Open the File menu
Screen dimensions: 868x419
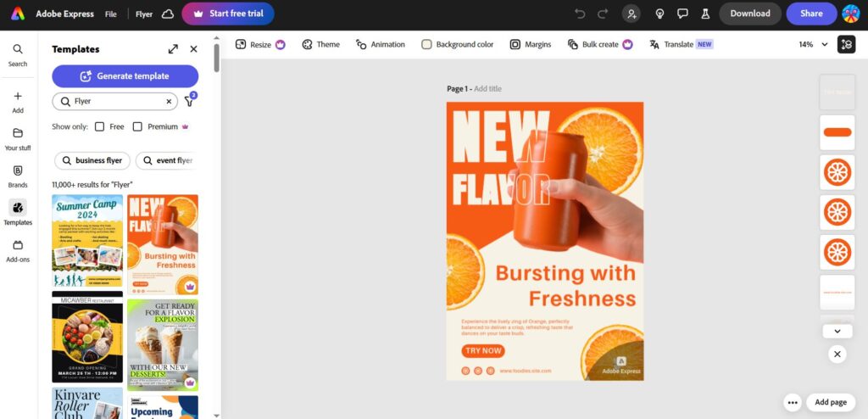tap(111, 14)
